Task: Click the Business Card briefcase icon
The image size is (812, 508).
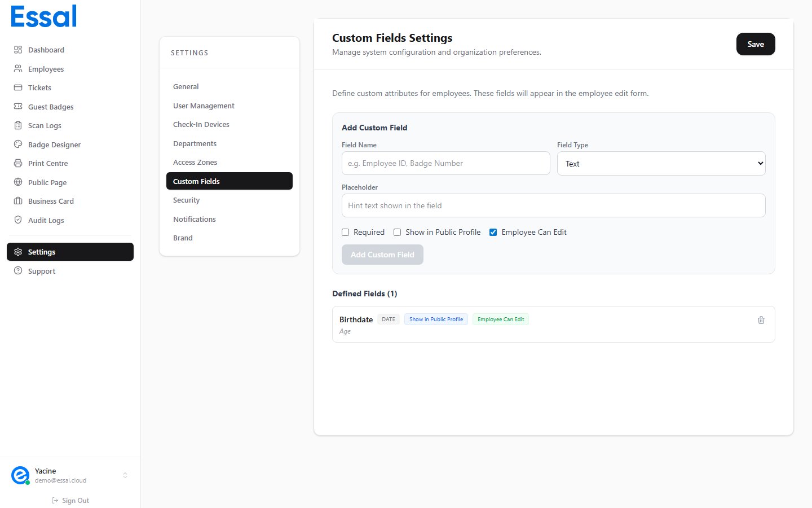Action: point(18,201)
